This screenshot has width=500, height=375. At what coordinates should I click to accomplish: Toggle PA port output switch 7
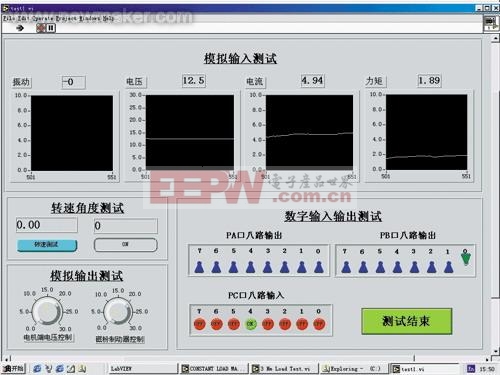(199, 267)
